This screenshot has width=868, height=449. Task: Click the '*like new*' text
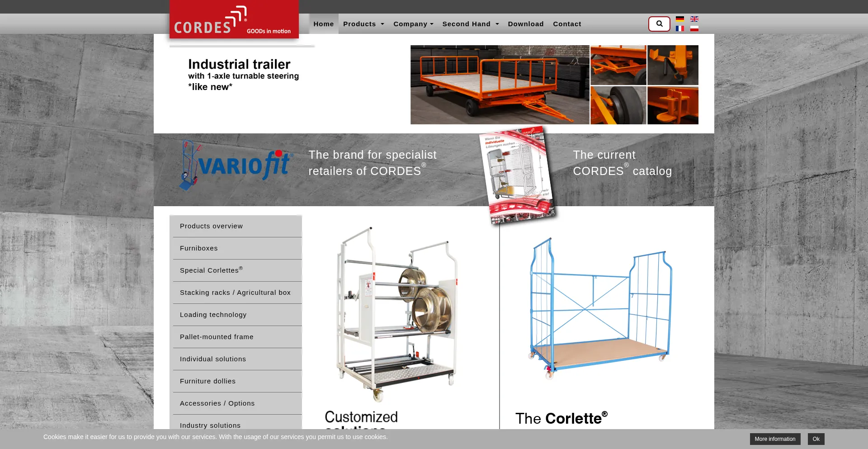tap(210, 87)
